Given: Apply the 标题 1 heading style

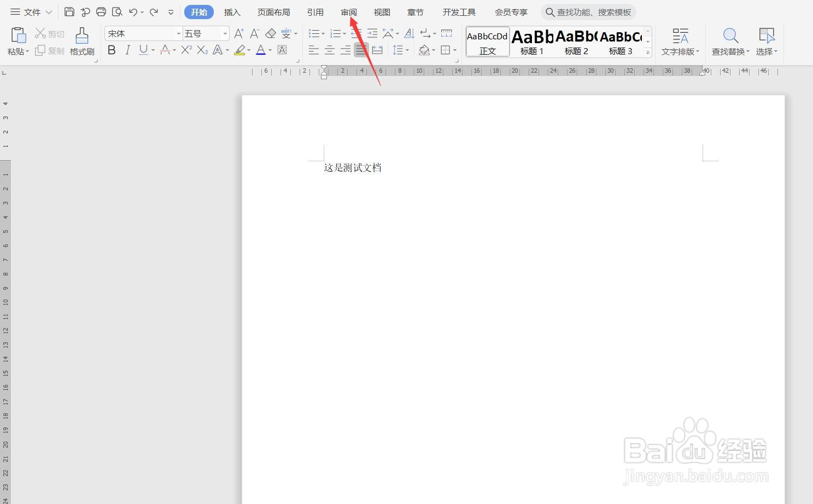Looking at the screenshot, I should coord(532,42).
